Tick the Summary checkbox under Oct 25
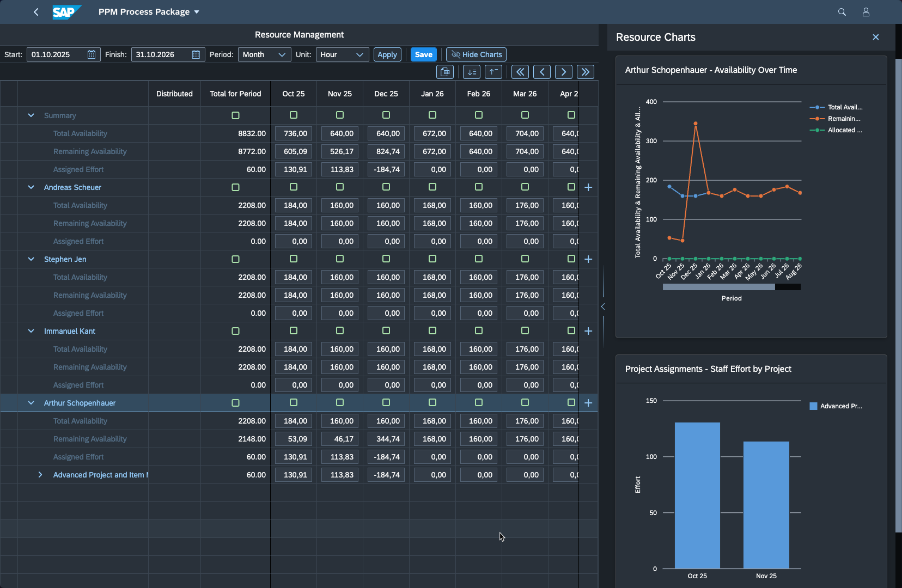The width and height of the screenshot is (902, 588). [294, 115]
